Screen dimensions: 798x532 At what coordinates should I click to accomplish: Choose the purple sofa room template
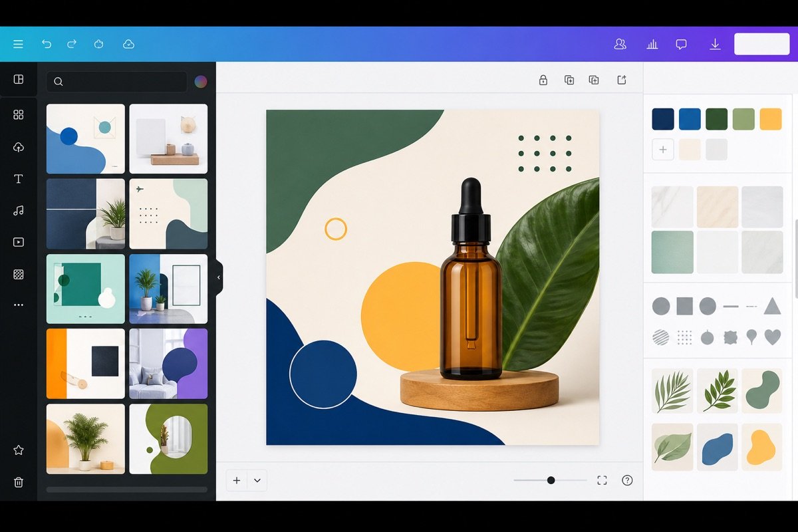(168, 364)
